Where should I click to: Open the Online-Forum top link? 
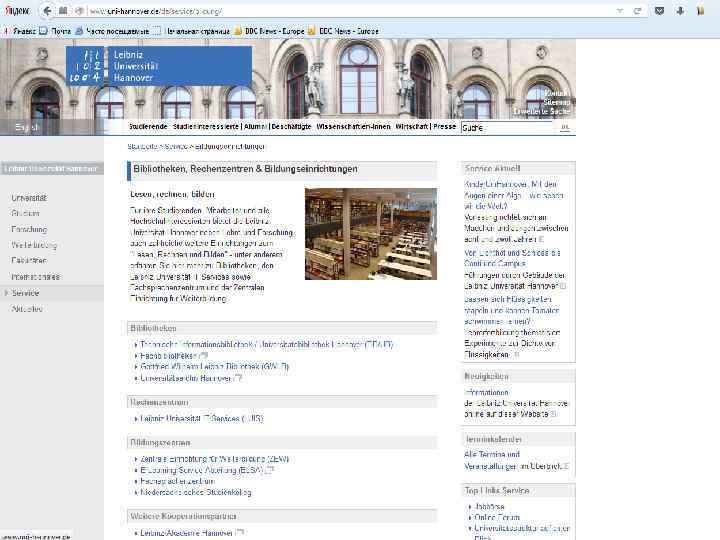[x=497, y=518]
